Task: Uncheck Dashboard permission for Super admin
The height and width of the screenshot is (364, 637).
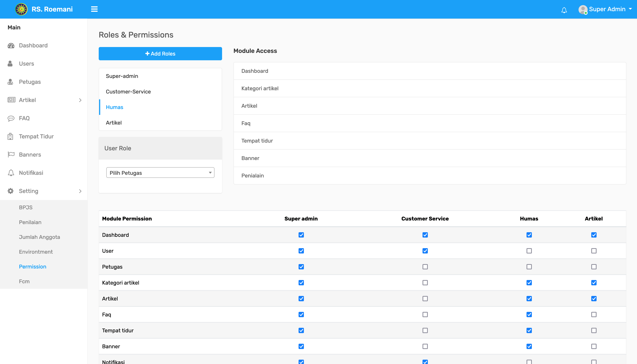Action: click(301, 235)
